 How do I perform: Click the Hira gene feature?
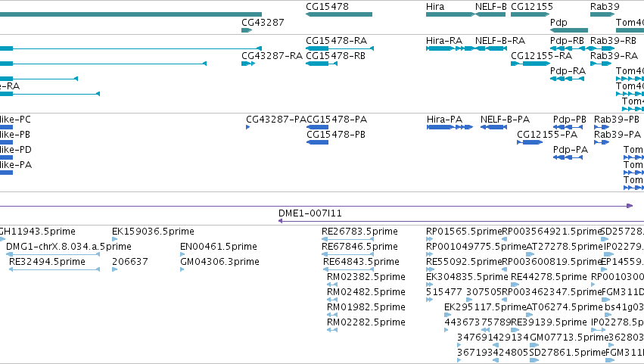tap(450, 14)
